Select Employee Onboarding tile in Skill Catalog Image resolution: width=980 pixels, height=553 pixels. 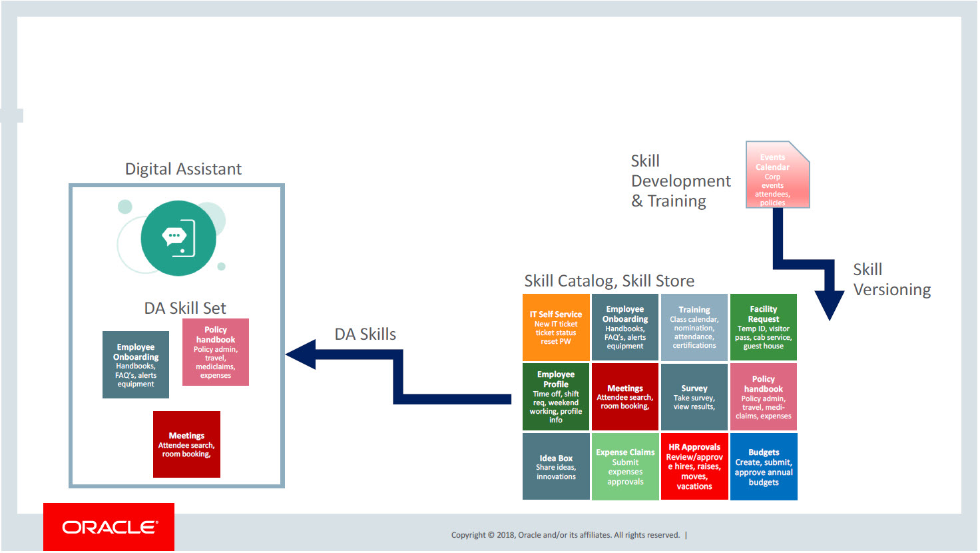tap(625, 327)
